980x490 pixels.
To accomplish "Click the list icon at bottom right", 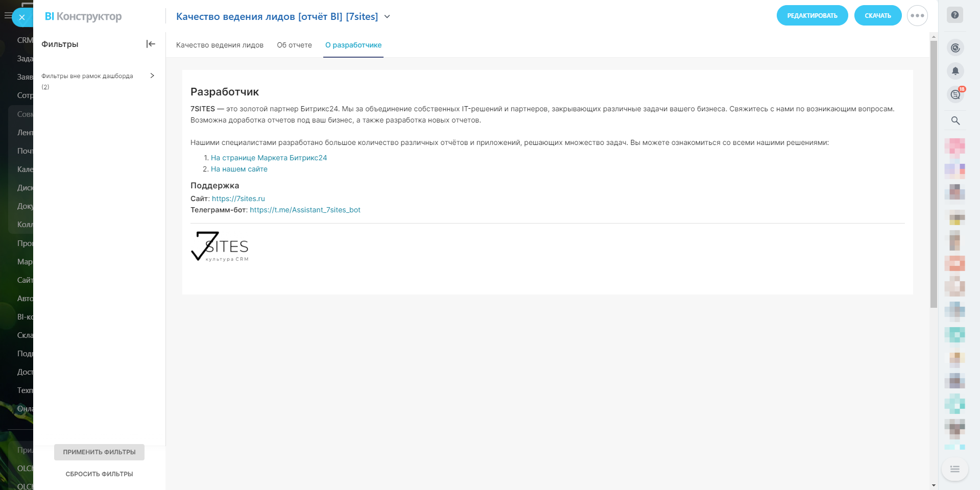I will (x=955, y=469).
